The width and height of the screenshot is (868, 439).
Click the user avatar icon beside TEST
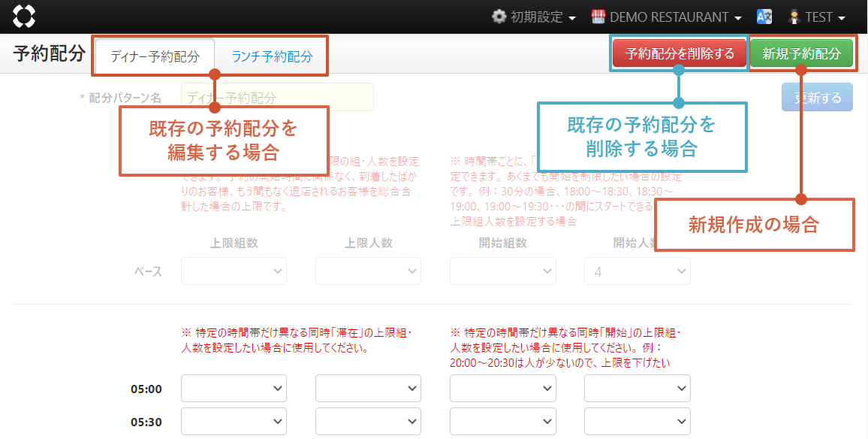[x=794, y=17]
